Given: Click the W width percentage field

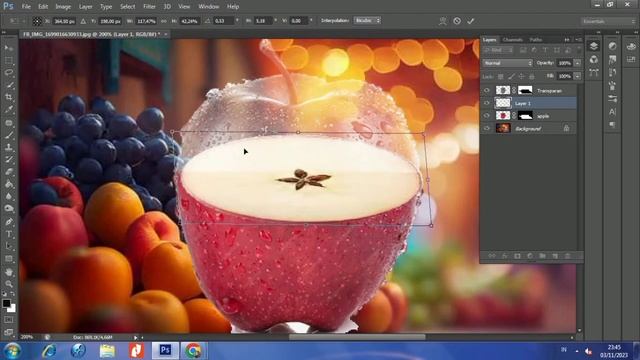Looking at the screenshot, I should [x=147, y=21].
